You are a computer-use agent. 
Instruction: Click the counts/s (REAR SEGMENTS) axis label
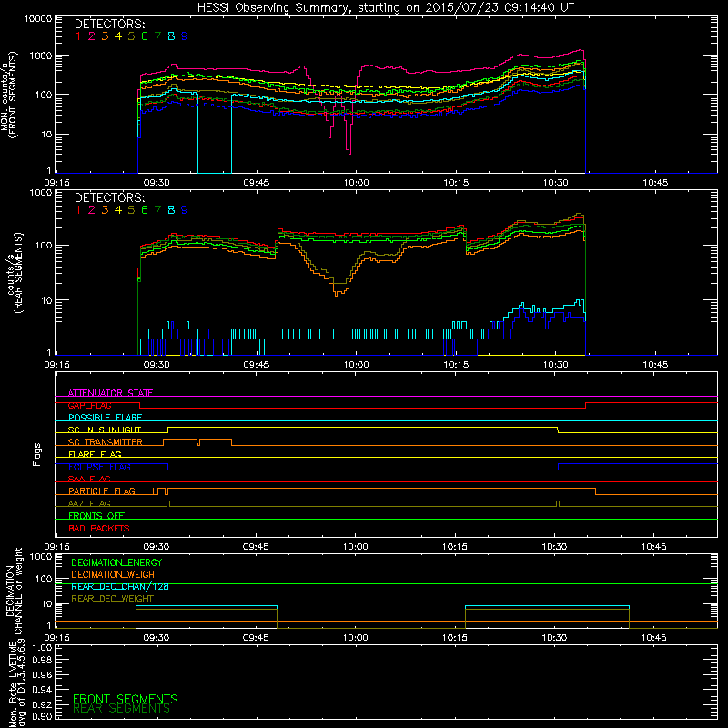(14, 272)
